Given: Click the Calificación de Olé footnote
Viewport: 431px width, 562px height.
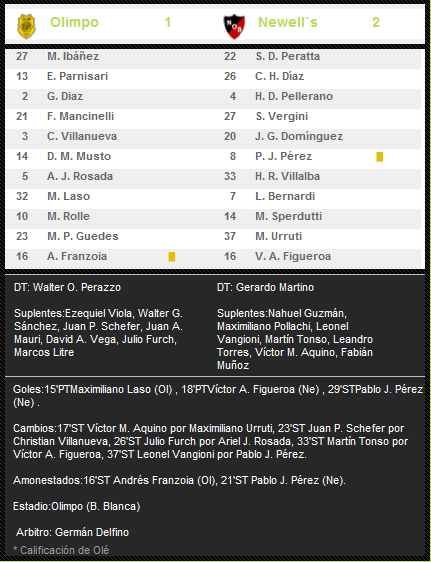Looking at the screenshot, I should (x=61, y=550).
